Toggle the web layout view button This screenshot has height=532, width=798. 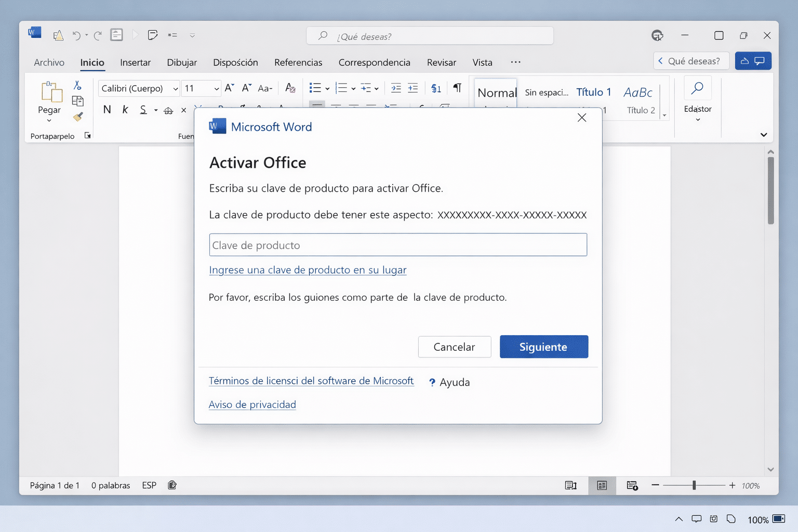click(x=632, y=485)
